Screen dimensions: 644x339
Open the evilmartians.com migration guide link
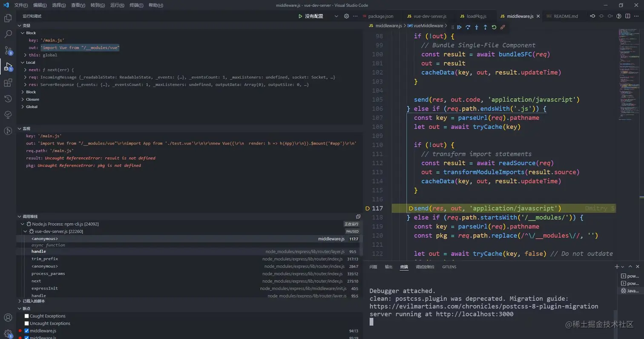(x=484, y=307)
